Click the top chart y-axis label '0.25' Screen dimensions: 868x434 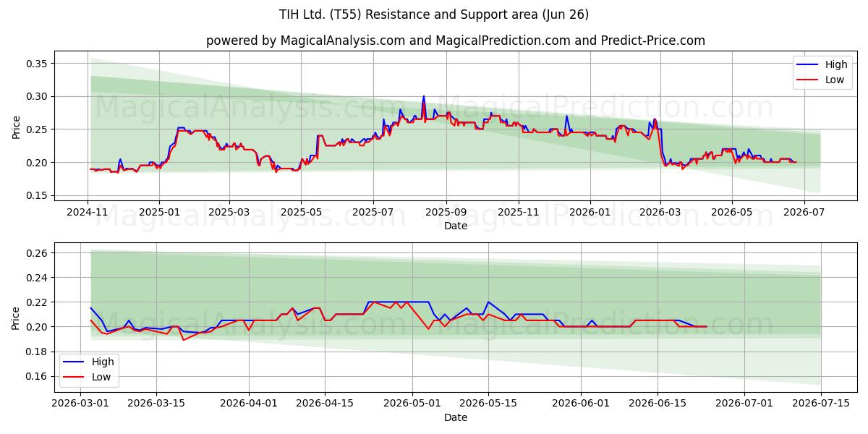[36, 129]
